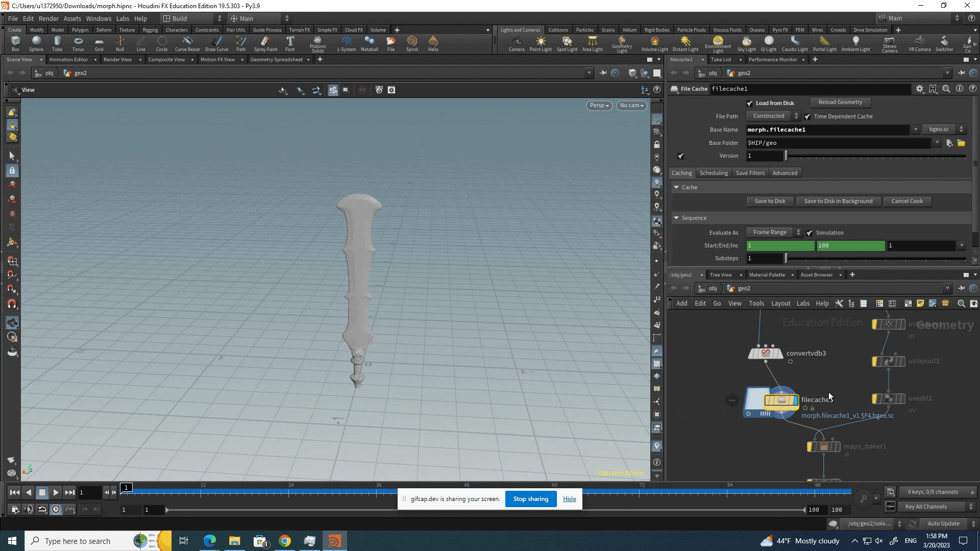Image resolution: width=980 pixels, height=551 pixels.
Task: Open the L-System shelf tool
Action: pyautogui.click(x=347, y=43)
